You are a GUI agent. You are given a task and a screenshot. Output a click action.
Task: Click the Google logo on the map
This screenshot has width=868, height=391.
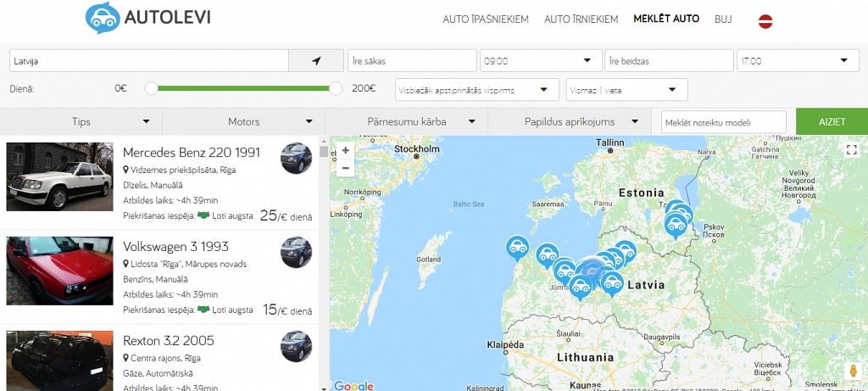[x=353, y=385]
